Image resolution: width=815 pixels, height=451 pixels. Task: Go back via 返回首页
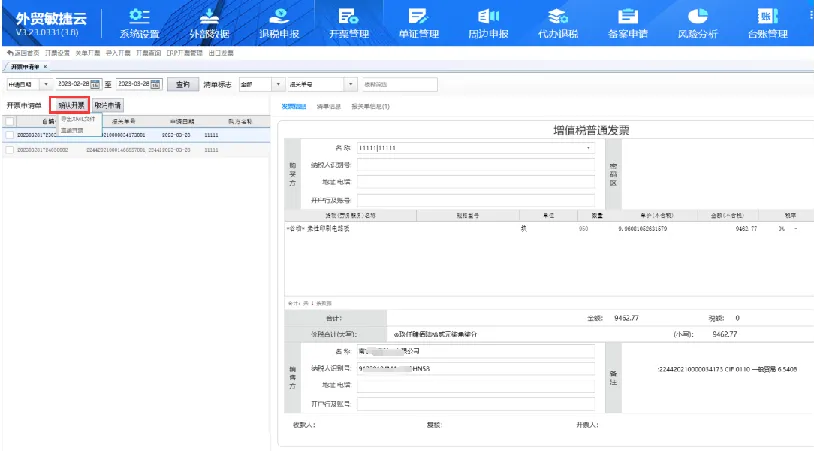[23, 53]
